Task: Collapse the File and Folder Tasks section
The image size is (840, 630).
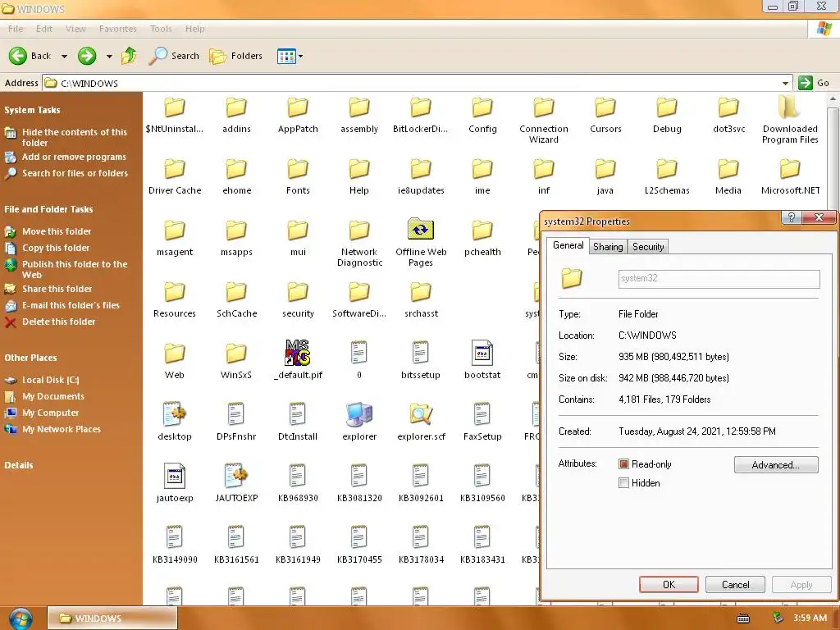Action: tap(48, 209)
